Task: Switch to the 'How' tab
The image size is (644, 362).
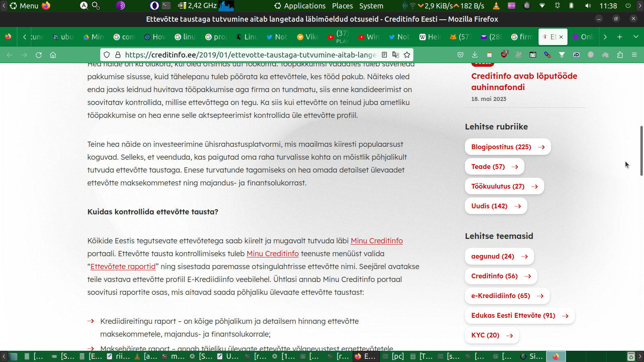Action: [x=155, y=37]
